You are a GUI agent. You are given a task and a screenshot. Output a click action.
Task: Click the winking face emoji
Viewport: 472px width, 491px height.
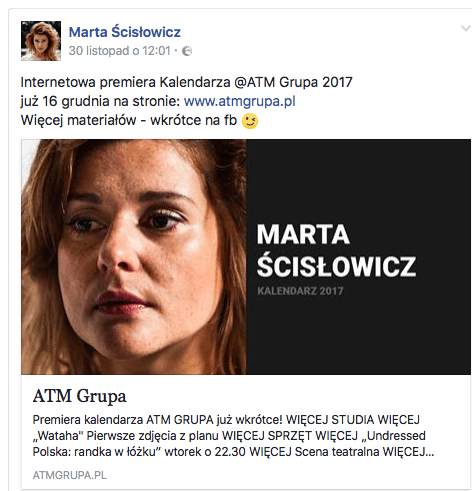(x=250, y=121)
